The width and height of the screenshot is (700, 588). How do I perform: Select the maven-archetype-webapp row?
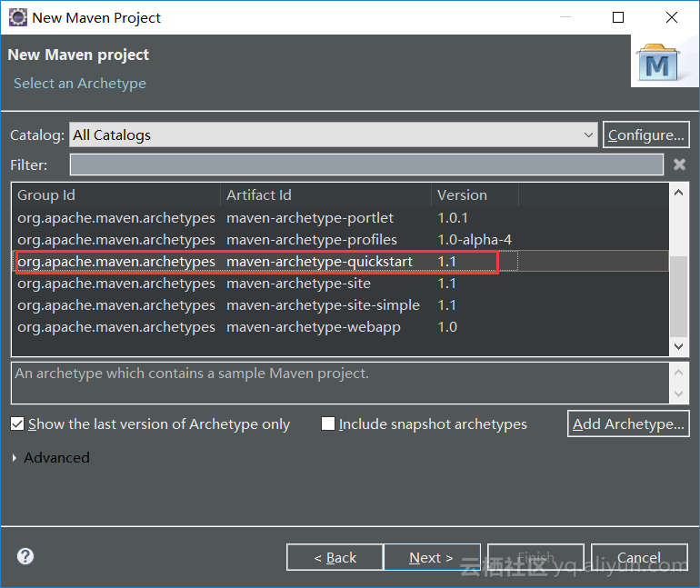pyautogui.click(x=341, y=327)
